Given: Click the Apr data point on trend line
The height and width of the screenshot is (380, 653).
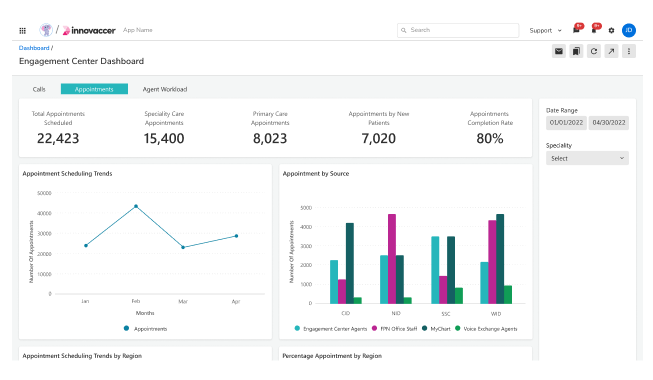Looking at the screenshot, I should tap(237, 236).
